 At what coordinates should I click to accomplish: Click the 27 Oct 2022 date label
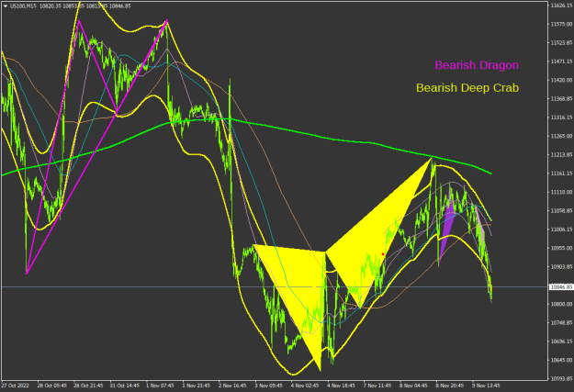15,386
